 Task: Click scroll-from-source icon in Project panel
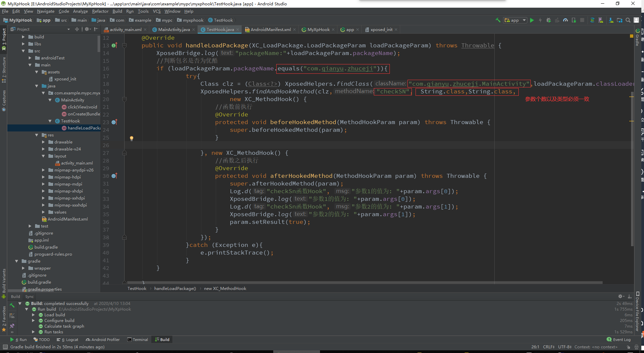[77, 29]
